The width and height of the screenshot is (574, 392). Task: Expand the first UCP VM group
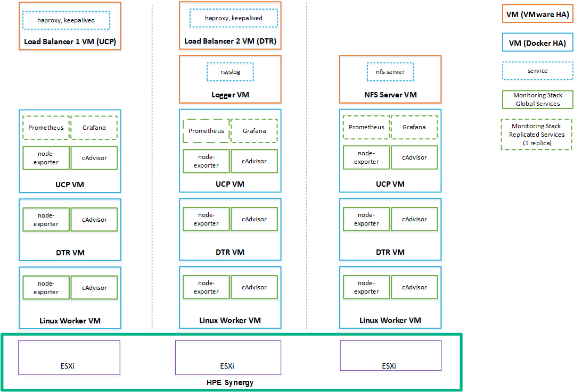(x=70, y=184)
